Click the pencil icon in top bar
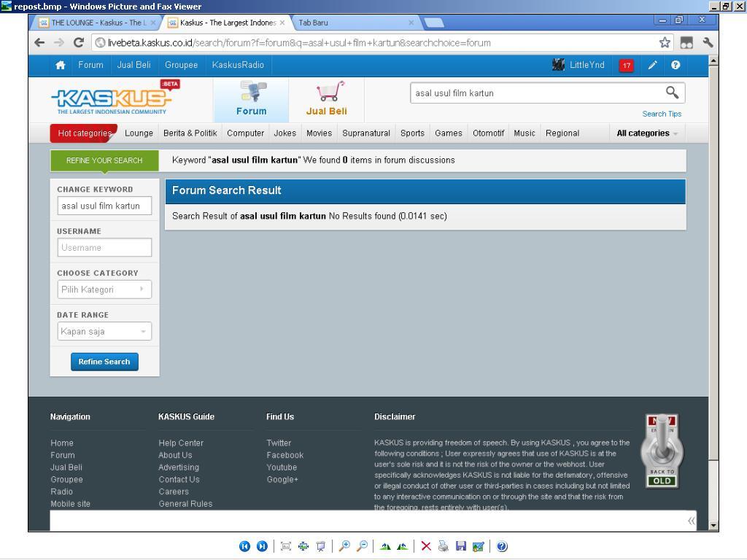The image size is (747, 560). pyautogui.click(x=653, y=65)
